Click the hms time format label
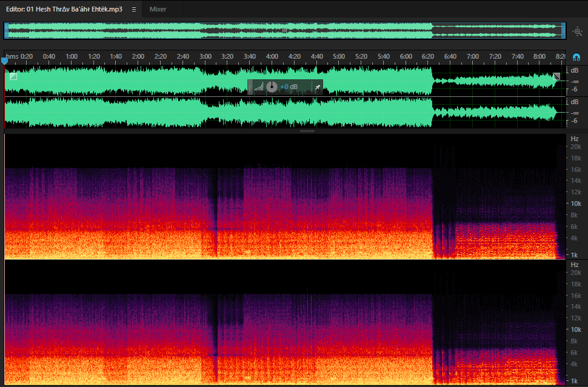The height and width of the screenshot is (387, 588). (x=12, y=56)
